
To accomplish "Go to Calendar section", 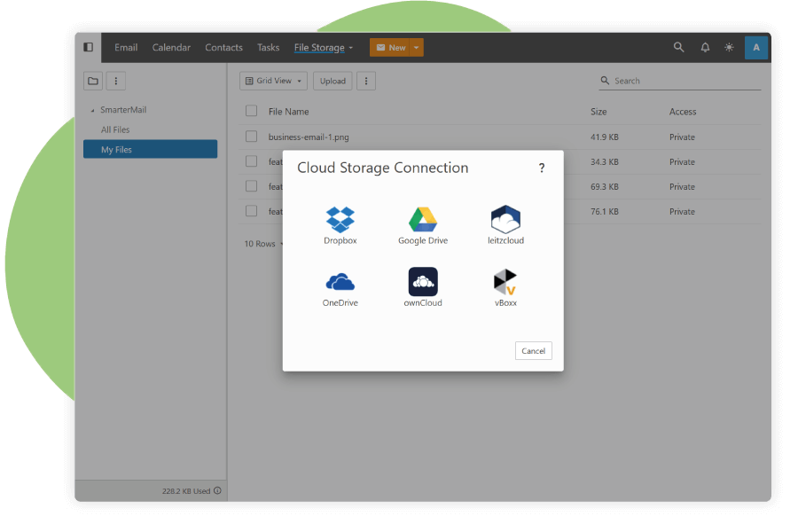I will (x=171, y=47).
